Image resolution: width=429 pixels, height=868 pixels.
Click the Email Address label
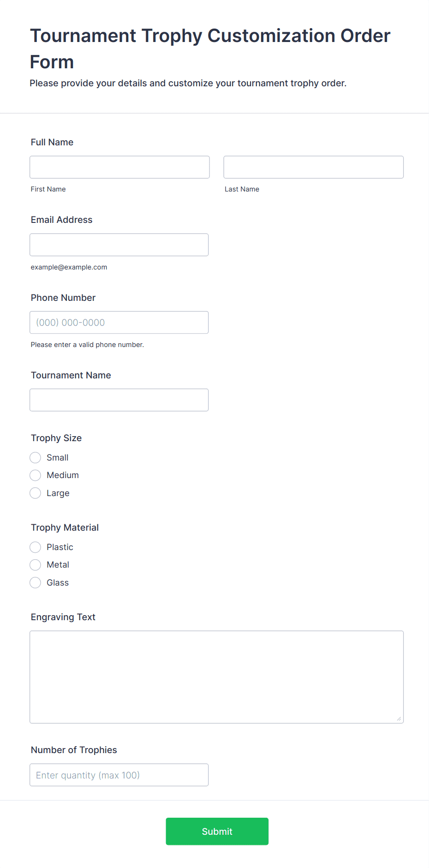[62, 220]
